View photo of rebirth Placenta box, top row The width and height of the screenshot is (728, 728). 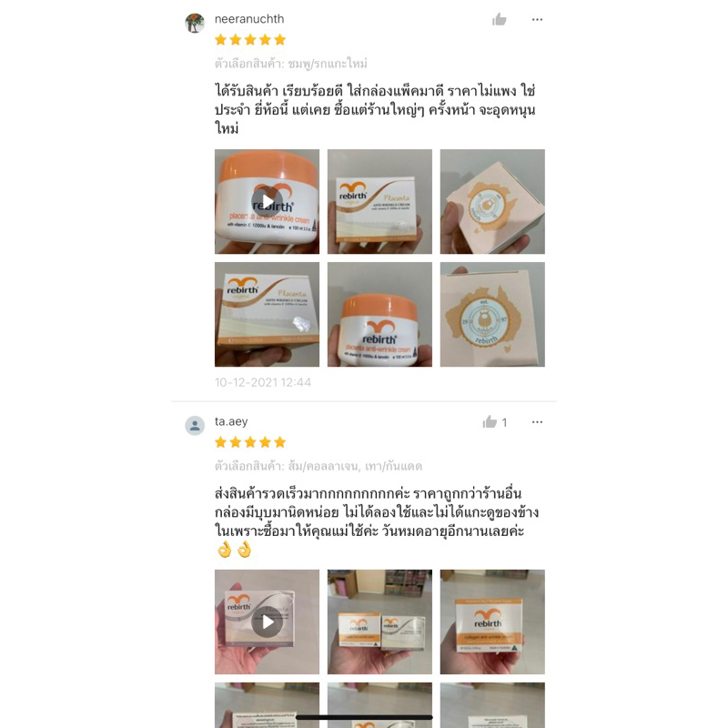379,201
